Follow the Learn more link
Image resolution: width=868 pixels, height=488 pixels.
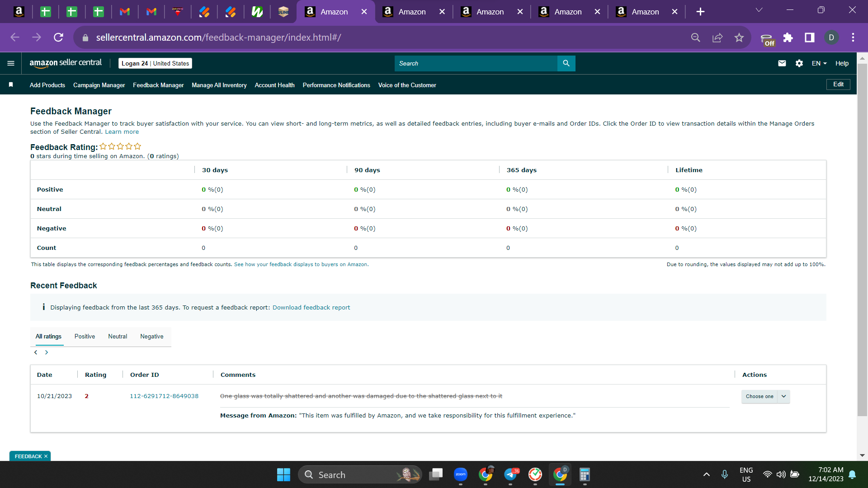tap(122, 132)
